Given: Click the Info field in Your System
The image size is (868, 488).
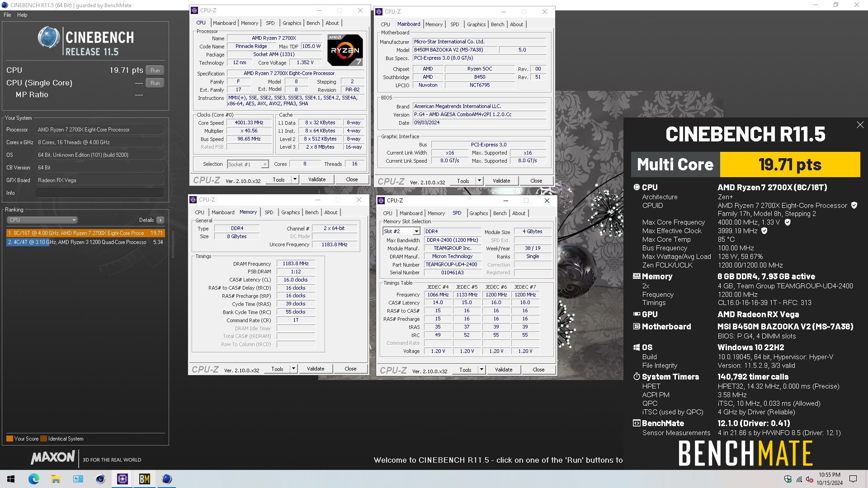Looking at the screenshot, I should pyautogui.click(x=99, y=193).
